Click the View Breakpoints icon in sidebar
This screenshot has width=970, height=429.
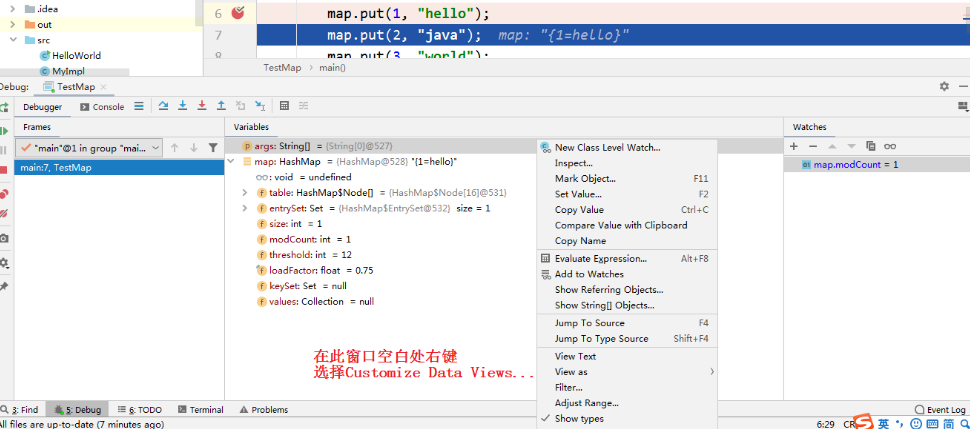(4, 194)
